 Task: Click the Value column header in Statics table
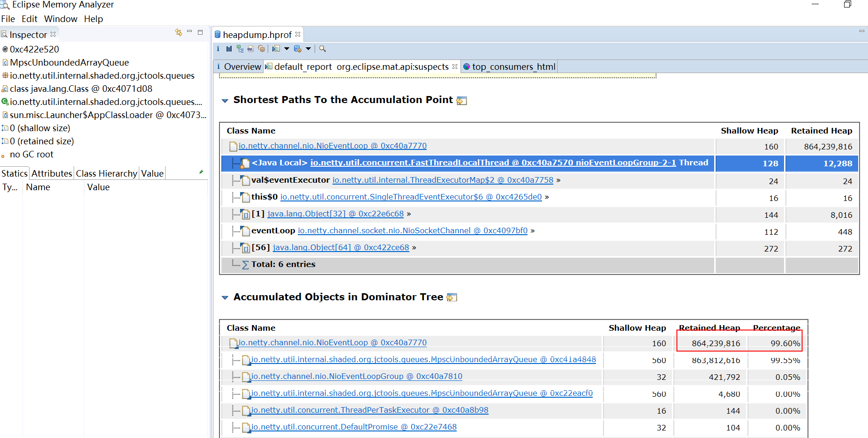click(x=98, y=187)
